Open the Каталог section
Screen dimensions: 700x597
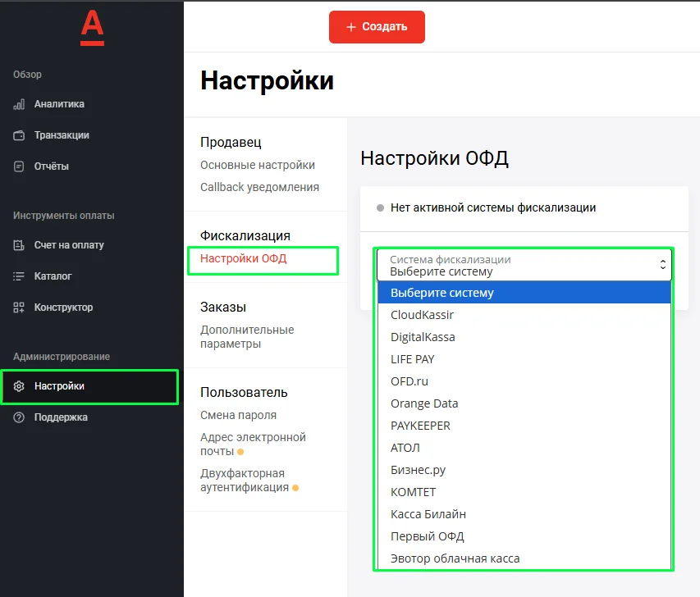53,276
